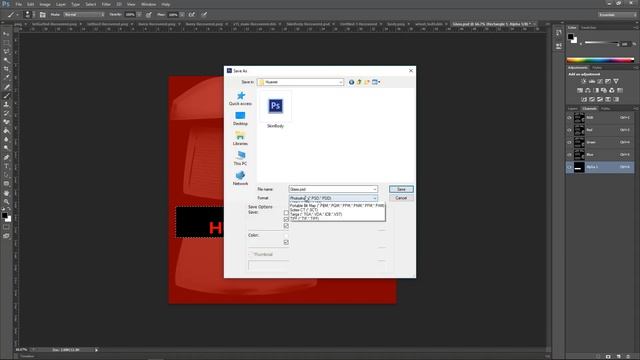The image size is (640, 360).
Task: Select the Zoom tool
Action: pyautogui.click(x=6, y=201)
